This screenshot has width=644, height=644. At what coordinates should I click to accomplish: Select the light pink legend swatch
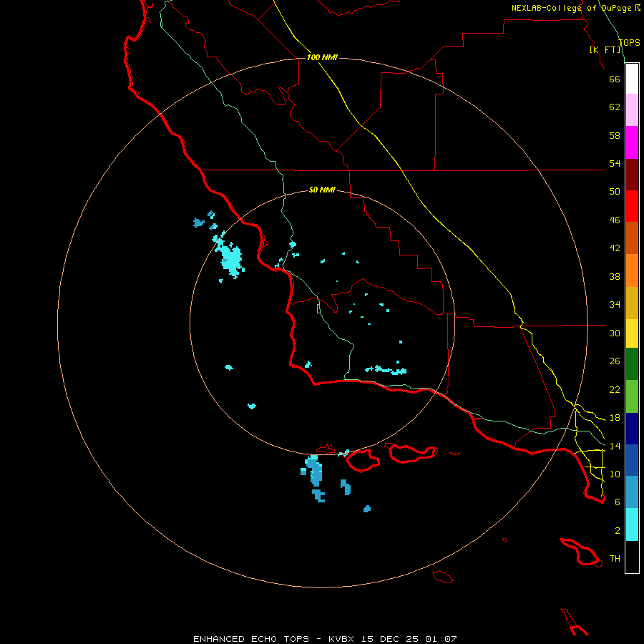tap(632, 109)
